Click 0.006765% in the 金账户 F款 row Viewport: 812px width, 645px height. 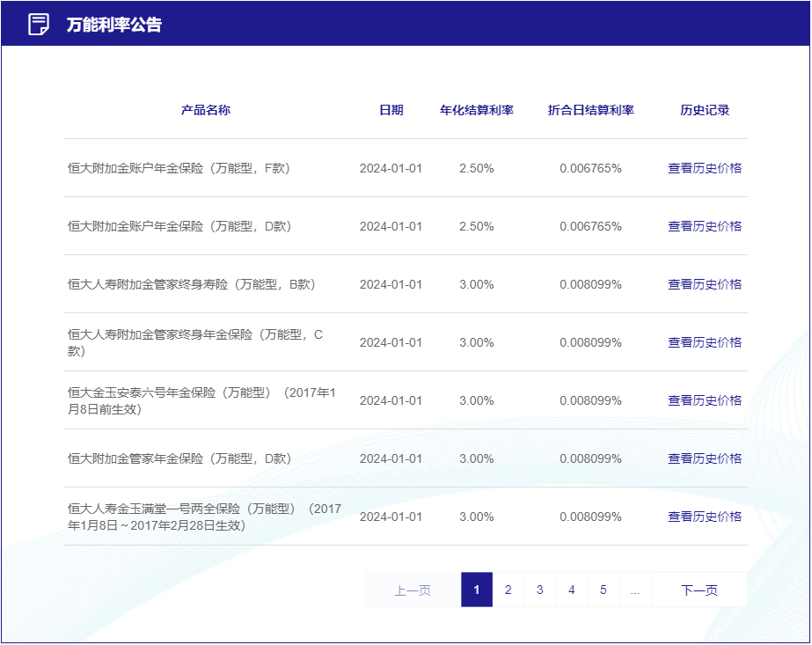pyautogui.click(x=591, y=168)
